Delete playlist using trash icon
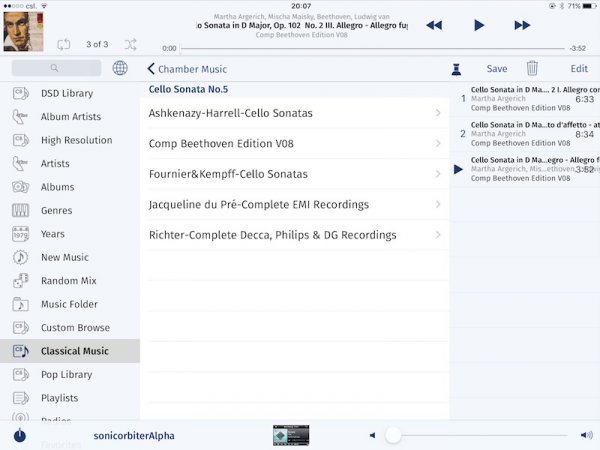 [532, 69]
